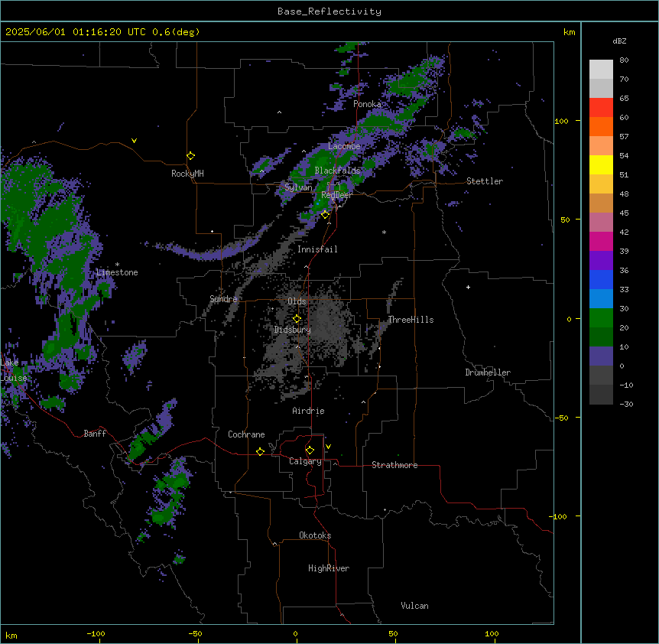Click the Ponoka city label
This screenshot has height=644, width=659.
(x=367, y=104)
